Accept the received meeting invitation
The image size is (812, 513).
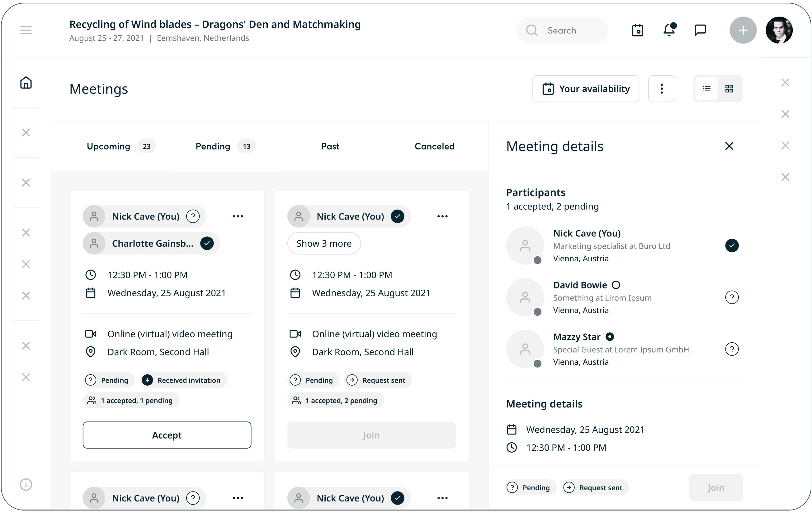point(167,435)
